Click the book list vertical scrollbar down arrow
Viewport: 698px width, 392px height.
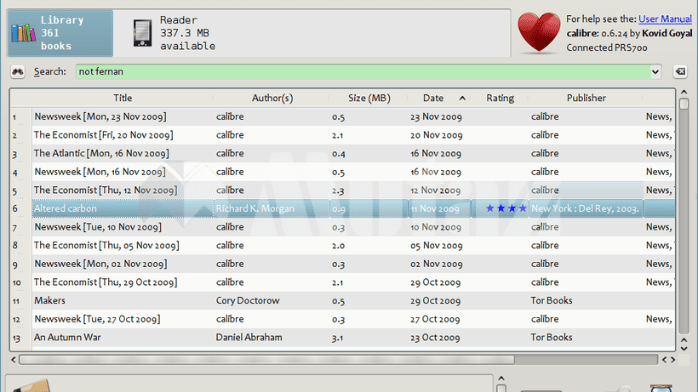684,348
